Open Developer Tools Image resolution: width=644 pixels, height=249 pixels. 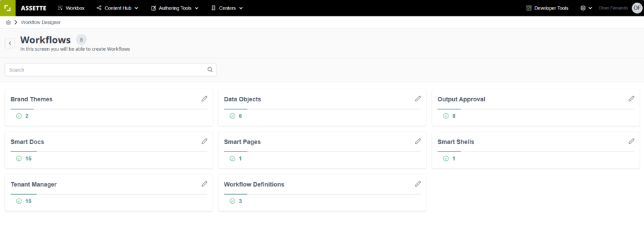tap(548, 8)
